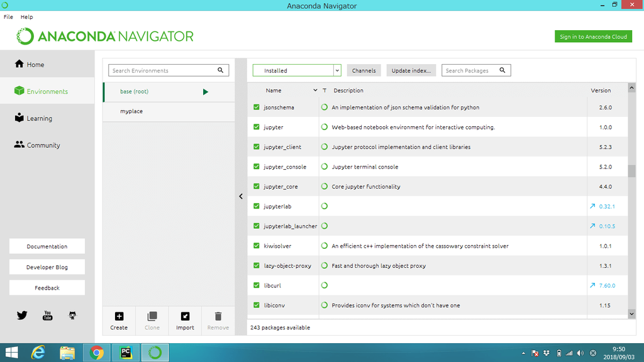Open the GitHub icon link
644x362 pixels.
pos(72,315)
